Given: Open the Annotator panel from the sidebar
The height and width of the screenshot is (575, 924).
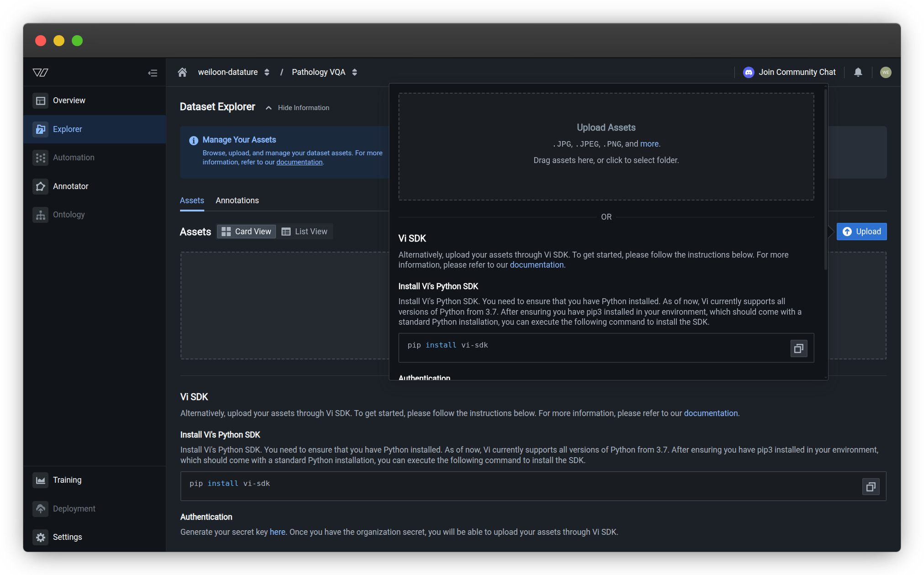Looking at the screenshot, I should (71, 186).
